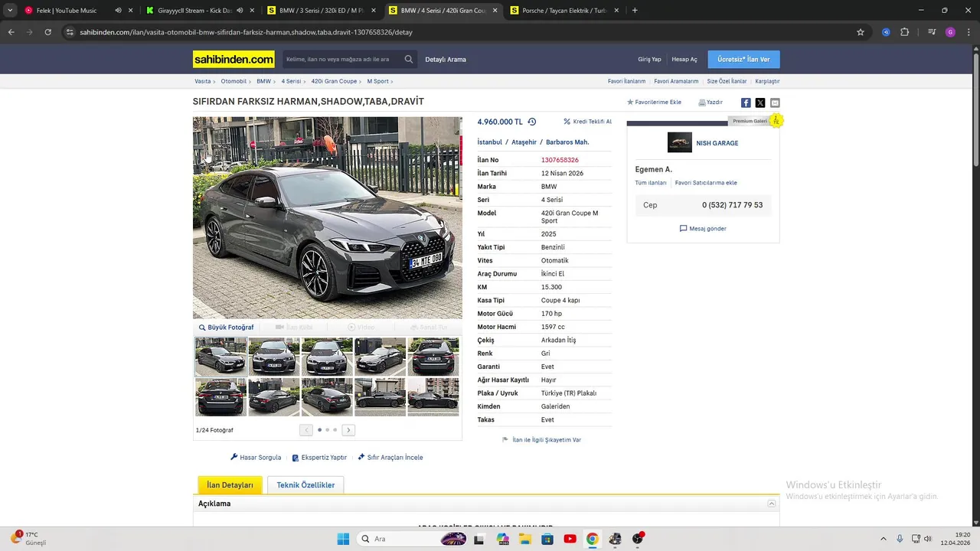
Task: Open a new browser tab
Action: [x=635, y=11]
